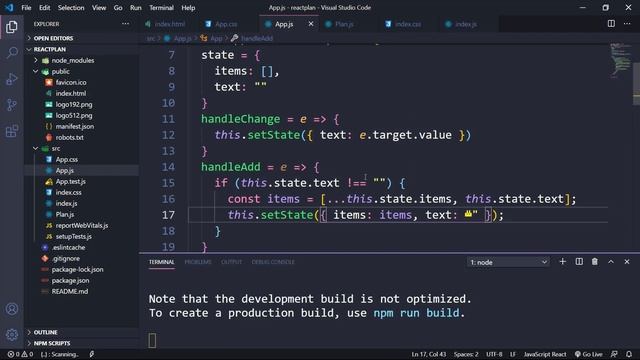Click the VS Code logo icon
The width and height of the screenshot is (640, 360).
pos(9,7)
